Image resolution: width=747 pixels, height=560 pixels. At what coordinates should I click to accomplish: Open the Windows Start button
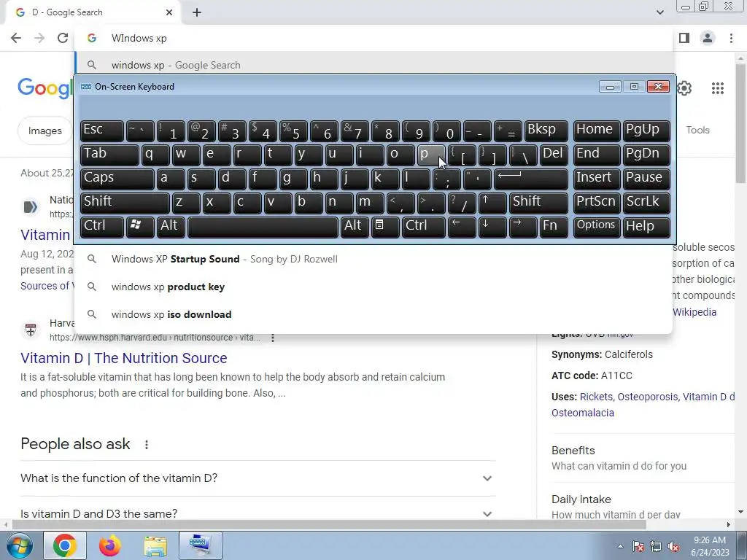(18, 545)
